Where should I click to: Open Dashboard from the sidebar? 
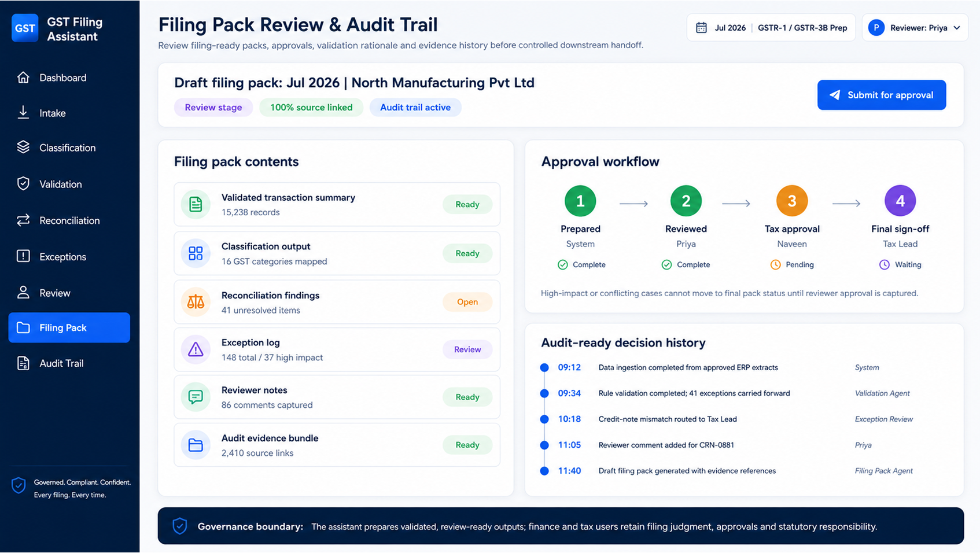(x=69, y=78)
